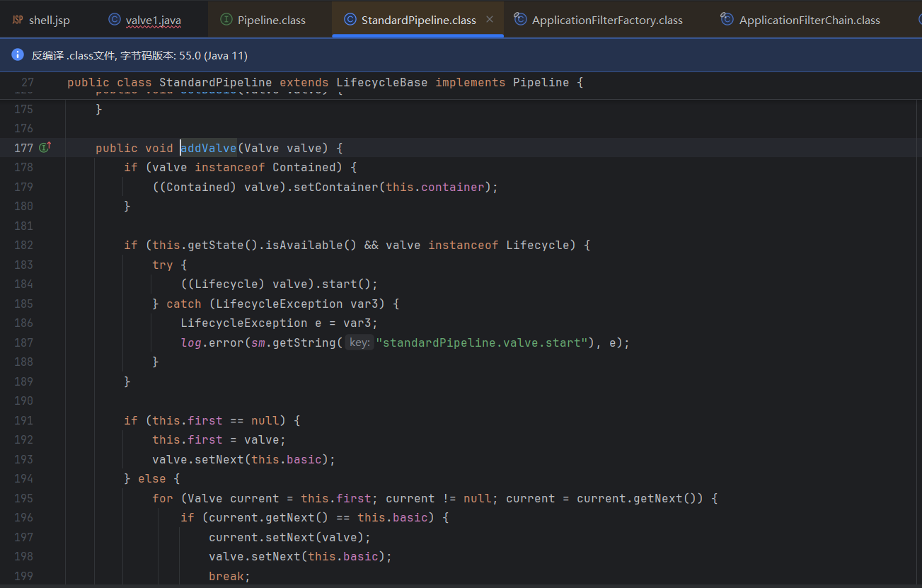Click the "key:" parameter hint on line 187
The width and height of the screenshot is (922, 588).
pyautogui.click(x=359, y=343)
